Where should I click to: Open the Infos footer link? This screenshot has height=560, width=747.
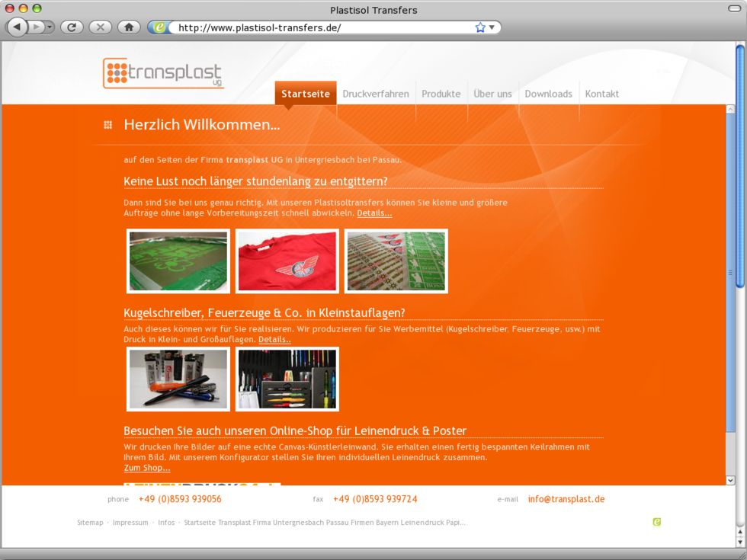point(166,523)
